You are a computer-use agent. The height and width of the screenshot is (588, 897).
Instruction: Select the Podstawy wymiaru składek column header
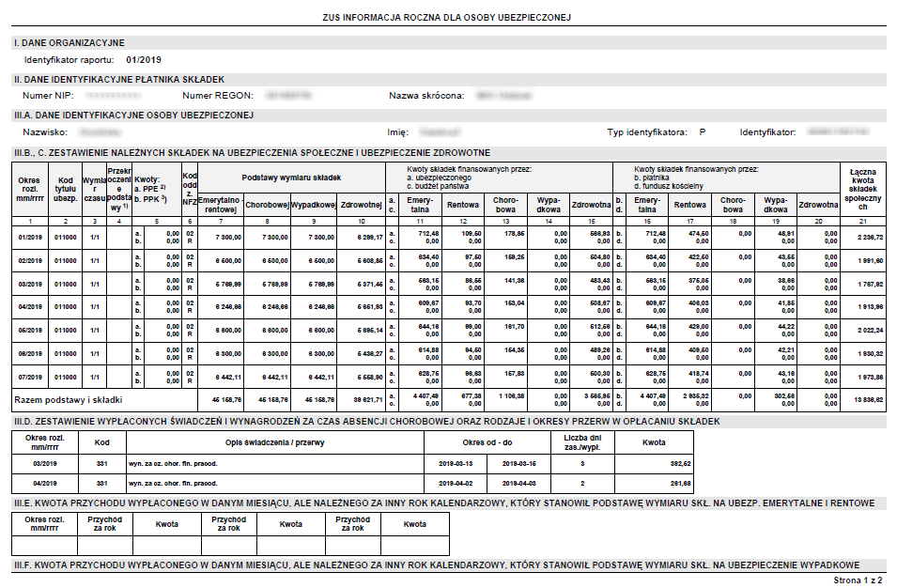[x=291, y=178]
